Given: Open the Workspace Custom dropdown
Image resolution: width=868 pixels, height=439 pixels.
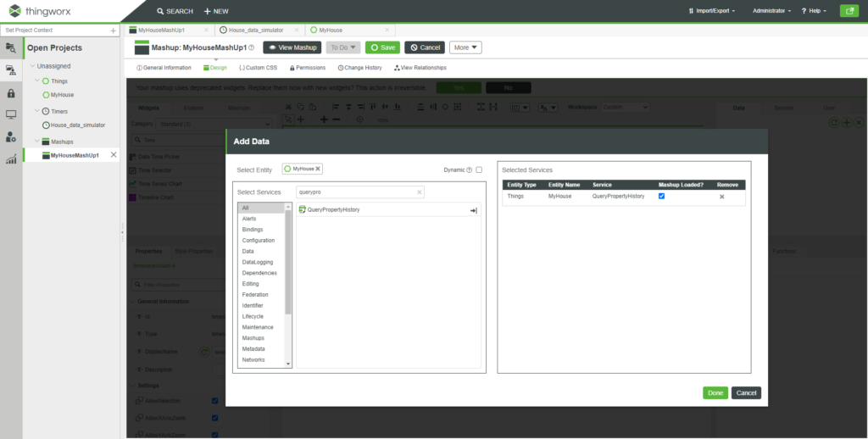Looking at the screenshot, I should [x=626, y=107].
